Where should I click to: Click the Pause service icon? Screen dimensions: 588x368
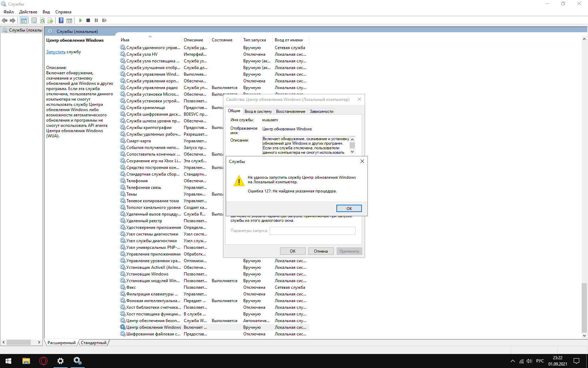click(96, 20)
